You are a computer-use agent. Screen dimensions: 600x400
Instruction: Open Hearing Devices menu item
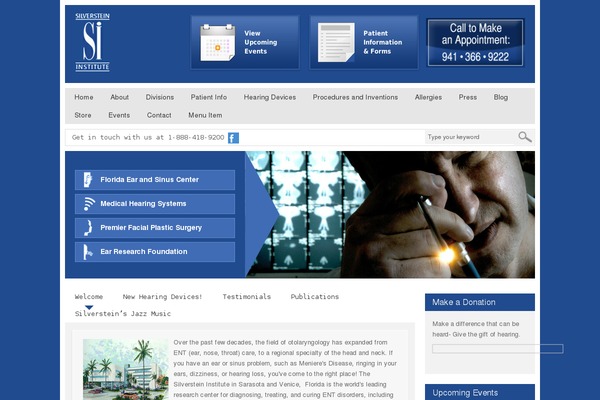(270, 97)
